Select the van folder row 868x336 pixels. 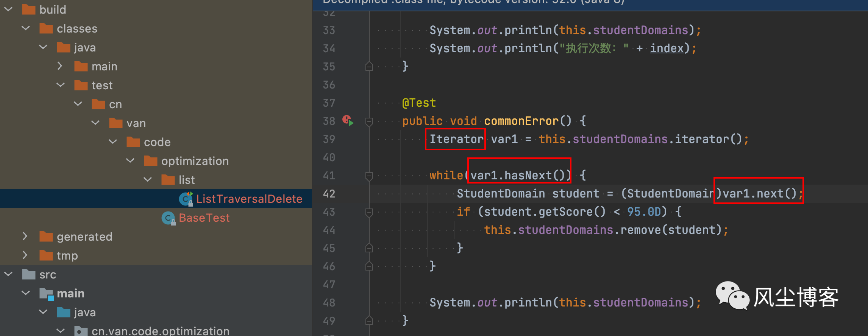[x=156, y=123]
